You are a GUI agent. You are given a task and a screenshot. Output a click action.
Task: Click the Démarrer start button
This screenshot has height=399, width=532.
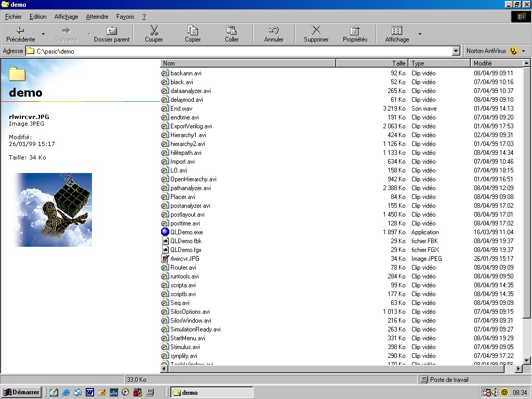pyautogui.click(x=21, y=392)
